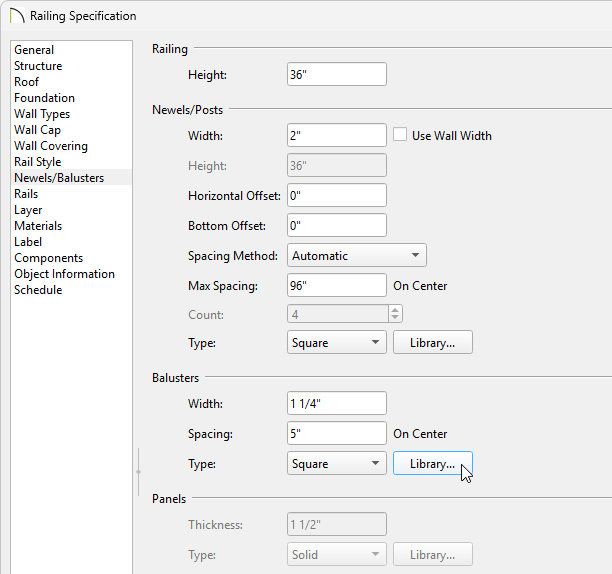Click the Panels Thickness field
The width and height of the screenshot is (612, 574).
tap(337, 524)
